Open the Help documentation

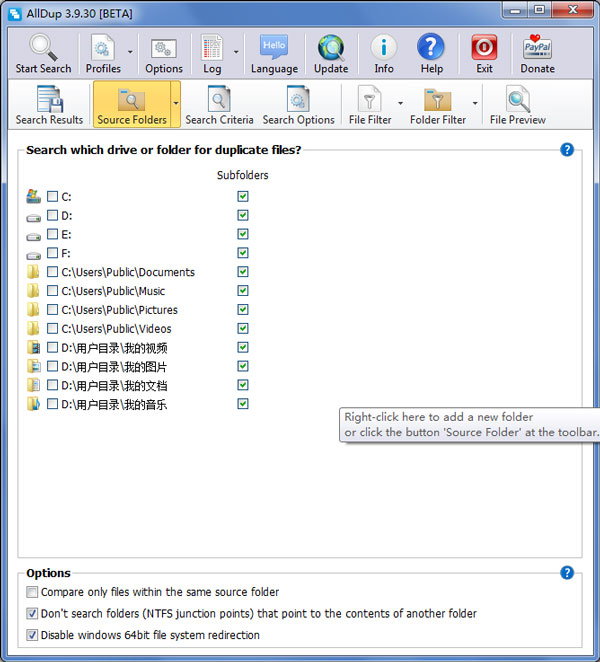click(x=431, y=54)
